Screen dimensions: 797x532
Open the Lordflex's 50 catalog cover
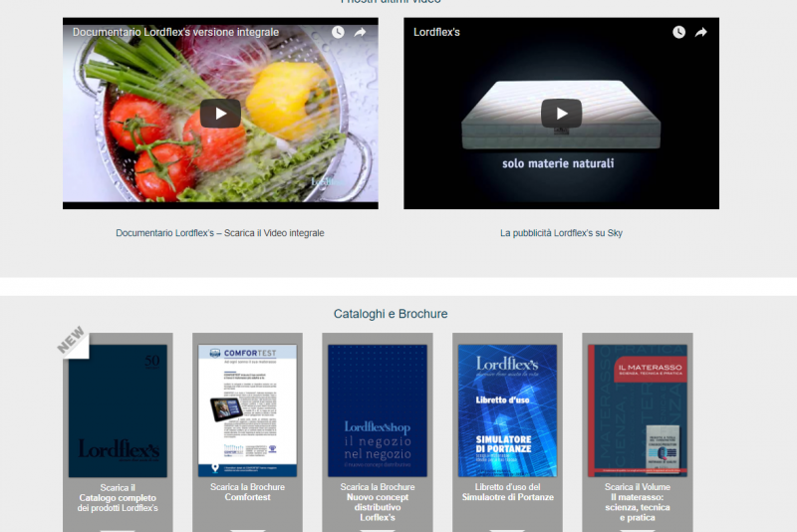click(118, 410)
